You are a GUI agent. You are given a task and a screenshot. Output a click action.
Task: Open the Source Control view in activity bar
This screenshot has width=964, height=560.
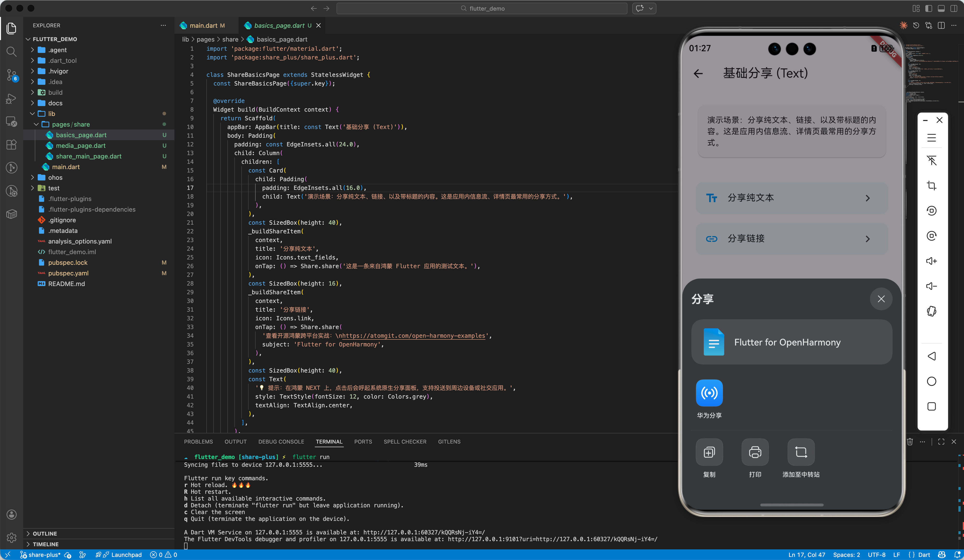[12, 75]
